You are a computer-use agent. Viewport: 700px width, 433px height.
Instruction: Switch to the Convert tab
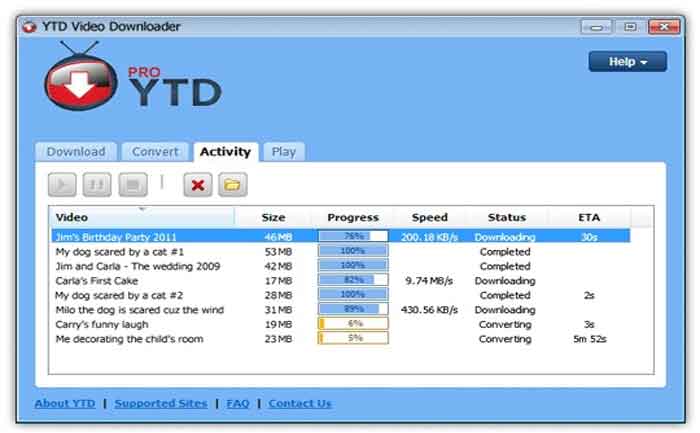coord(155,152)
